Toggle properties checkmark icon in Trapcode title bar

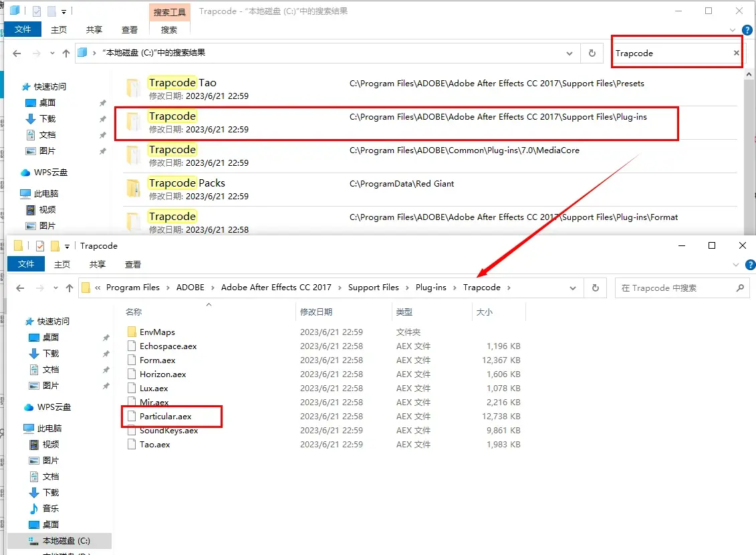[x=40, y=246]
